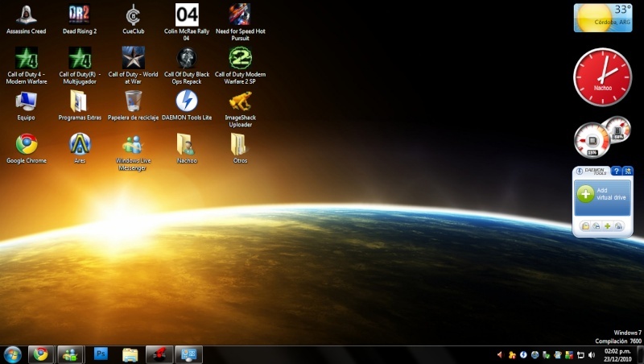Screen dimensions: 644x364
Task: Click the blue globe tray icon
Action: point(535,354)
